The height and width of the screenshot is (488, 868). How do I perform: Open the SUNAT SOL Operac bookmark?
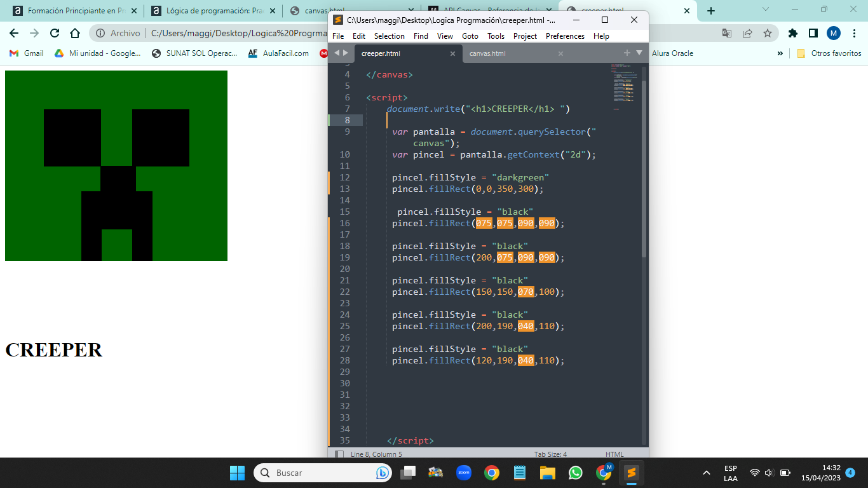[x=194, y=53]
